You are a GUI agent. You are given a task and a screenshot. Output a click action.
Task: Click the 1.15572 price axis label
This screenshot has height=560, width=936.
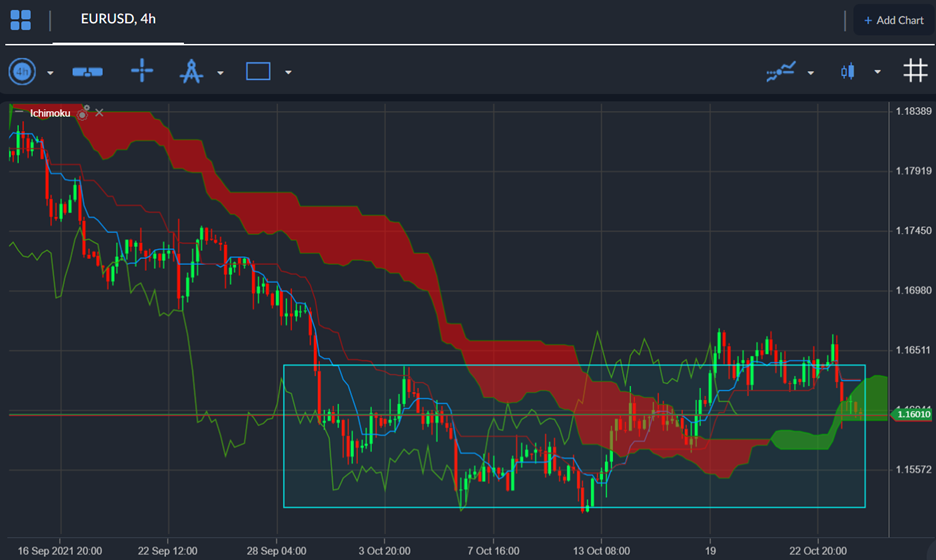tap(913, 469)
